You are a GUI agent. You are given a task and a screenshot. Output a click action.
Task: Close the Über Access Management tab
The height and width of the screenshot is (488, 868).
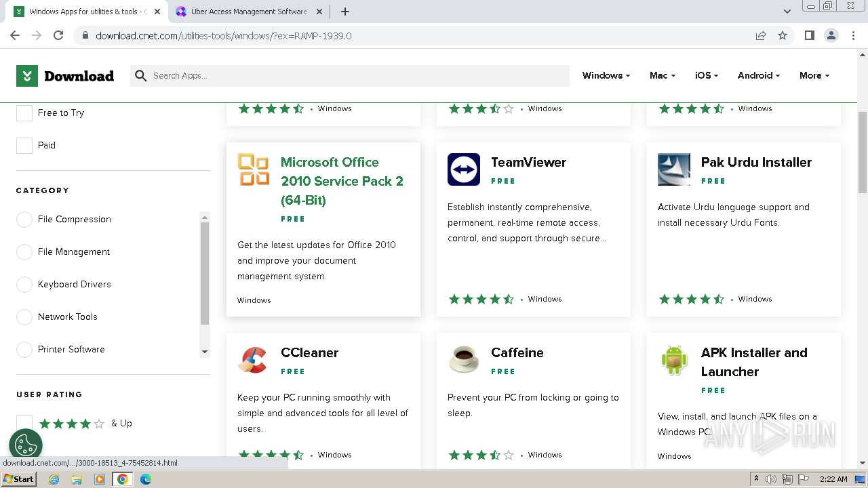pos(319,12)
